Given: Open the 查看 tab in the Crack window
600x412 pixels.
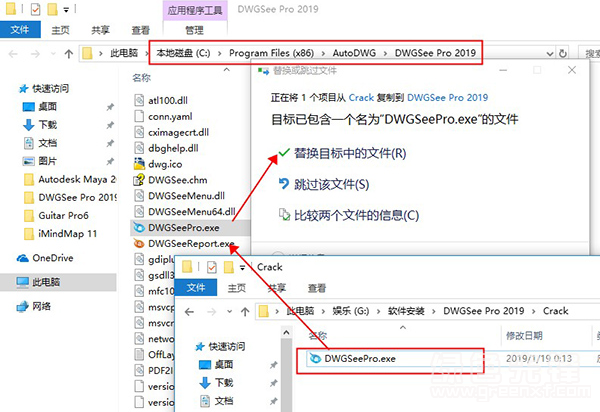Looking at the screenshot, I should 317,288.
